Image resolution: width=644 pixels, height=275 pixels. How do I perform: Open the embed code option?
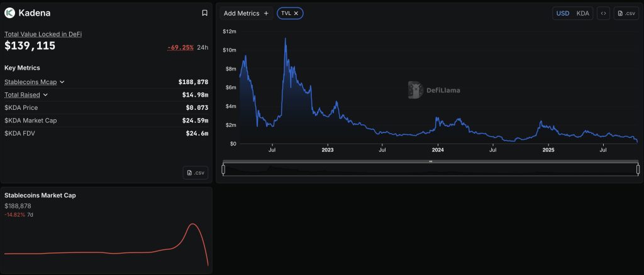[603, 14]
